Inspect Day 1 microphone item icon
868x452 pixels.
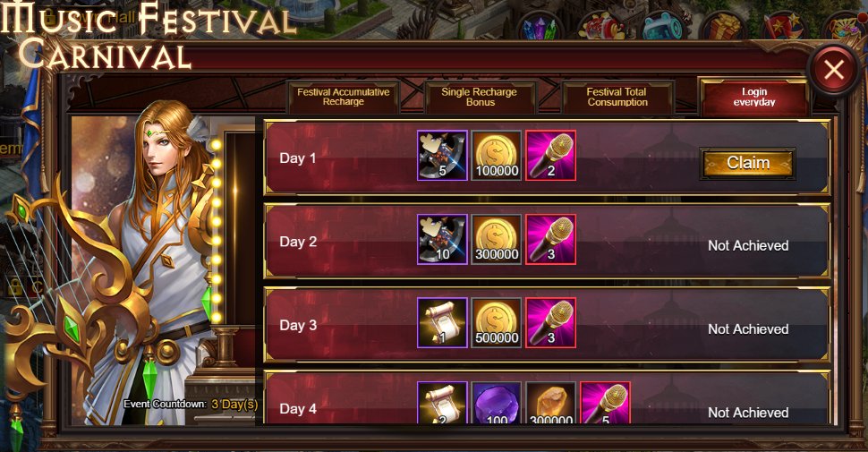(551, 156)
